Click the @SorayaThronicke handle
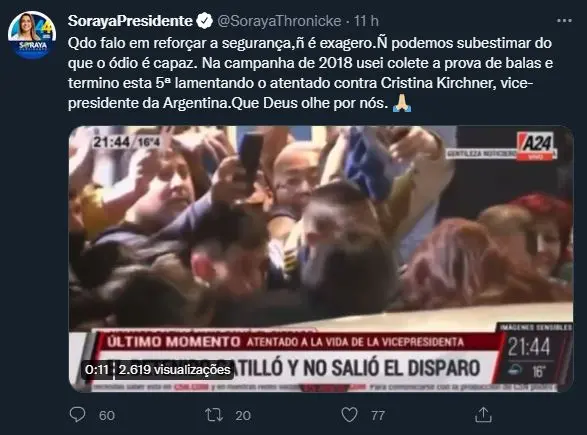Screen dimensions: 587x435 [279, 21]
